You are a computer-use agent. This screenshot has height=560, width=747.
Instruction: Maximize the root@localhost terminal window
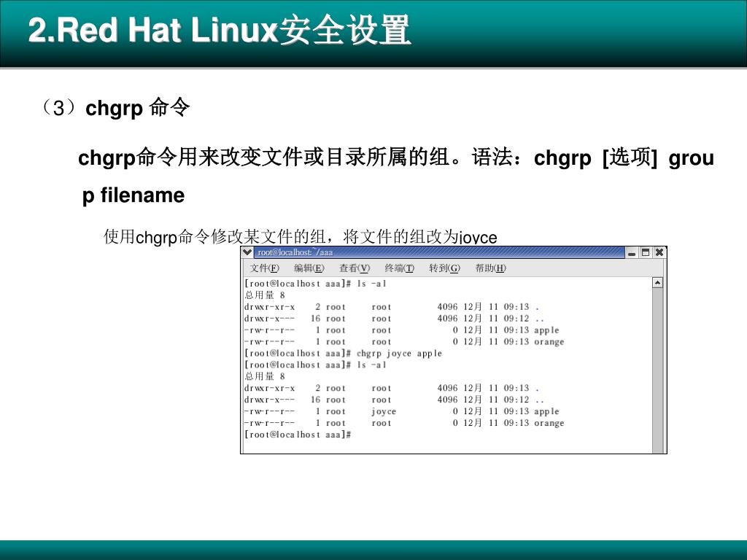[x=646, y=252]
